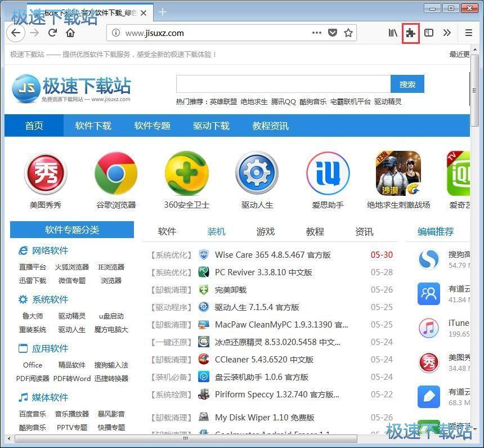
Task: Open the 应用软件 category
Action: pos(50,348)
